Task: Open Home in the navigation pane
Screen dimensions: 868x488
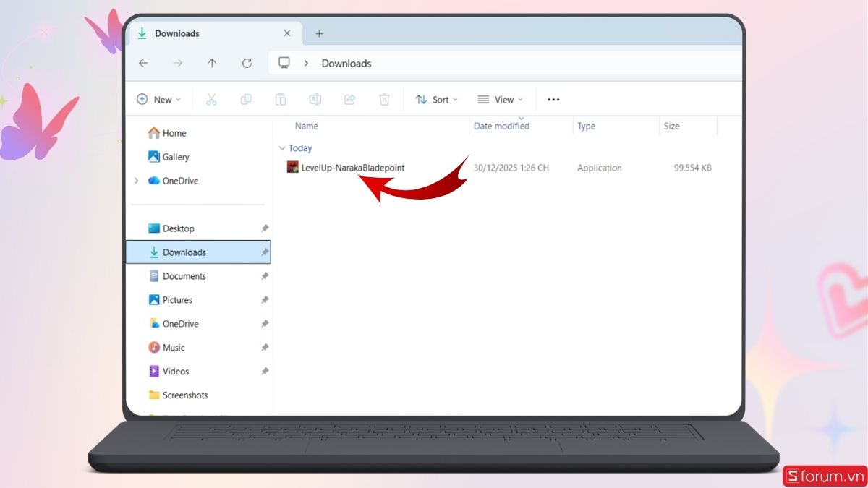Action: point(174,133)
